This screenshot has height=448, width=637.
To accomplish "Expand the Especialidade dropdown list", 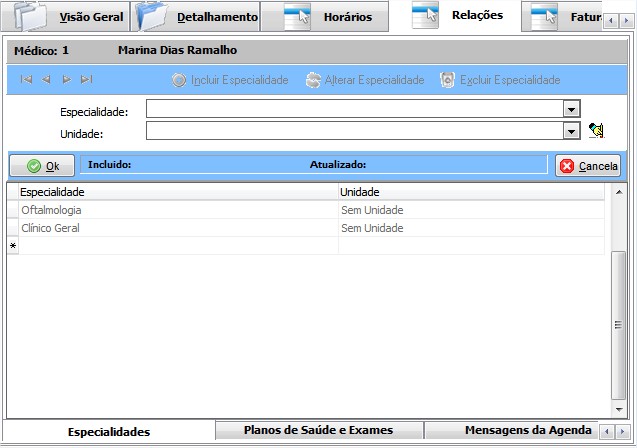I will coord(571,109).
